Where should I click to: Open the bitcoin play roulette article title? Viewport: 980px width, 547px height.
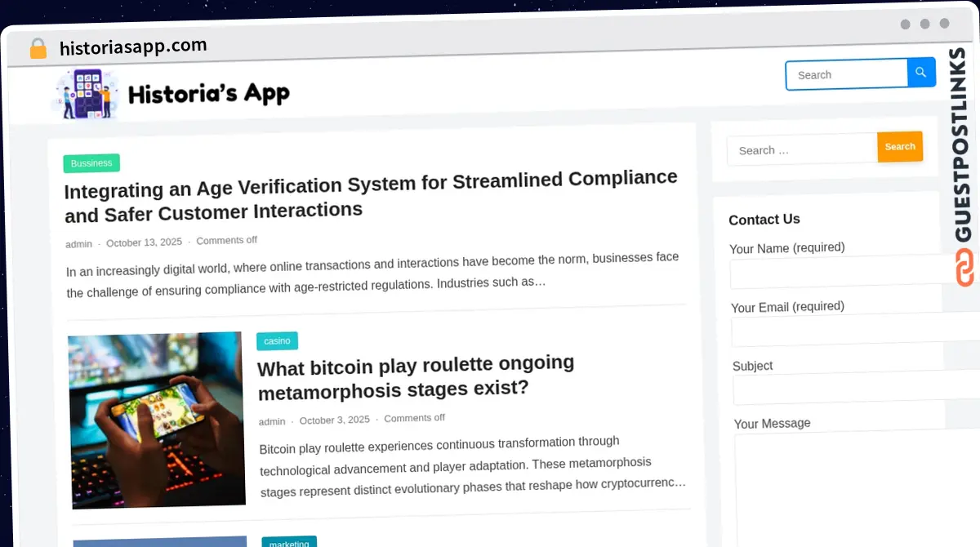click(x=416, y=376)
